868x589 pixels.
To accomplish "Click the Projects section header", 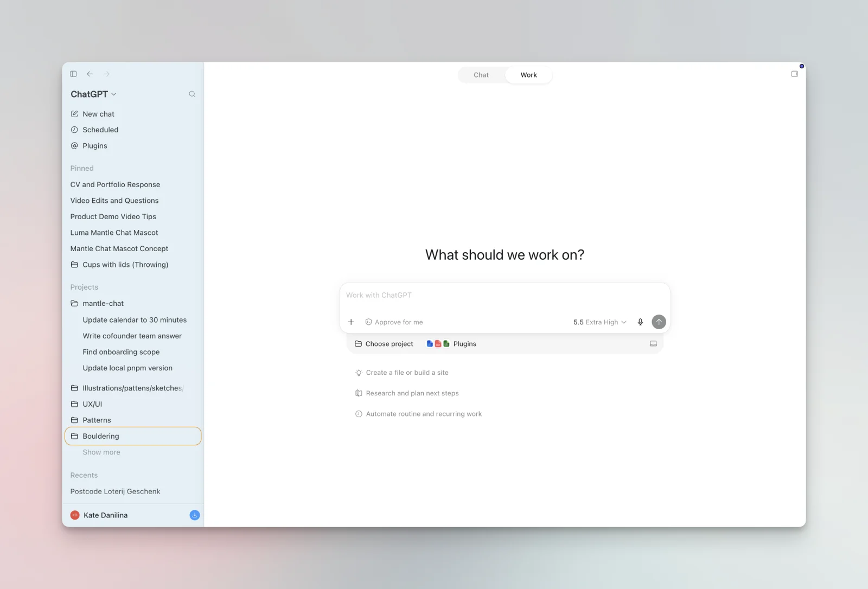I will click(84, 287).
